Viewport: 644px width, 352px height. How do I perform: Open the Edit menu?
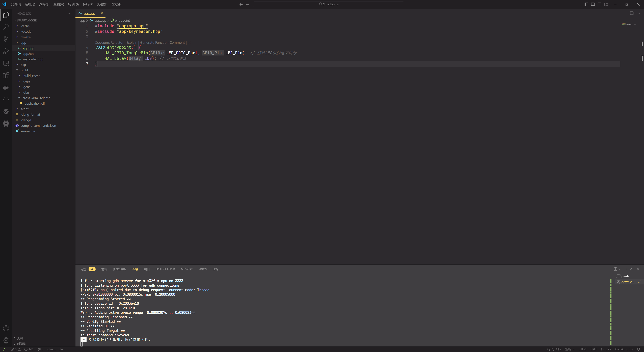pyautogui.click(x=30, y=4)
